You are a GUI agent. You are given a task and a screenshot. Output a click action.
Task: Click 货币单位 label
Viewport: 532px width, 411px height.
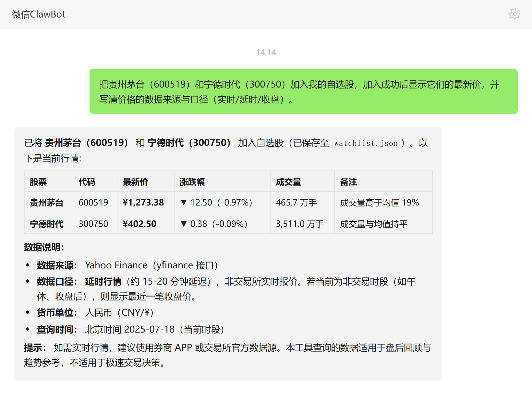click(x=57, y=312)
